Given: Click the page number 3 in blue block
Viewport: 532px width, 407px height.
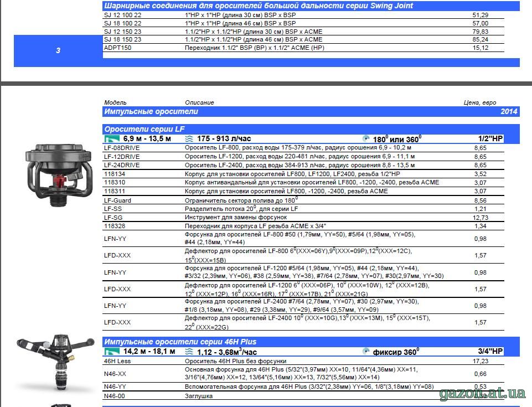Looking at the screenshot, I should tap(58, 50).
